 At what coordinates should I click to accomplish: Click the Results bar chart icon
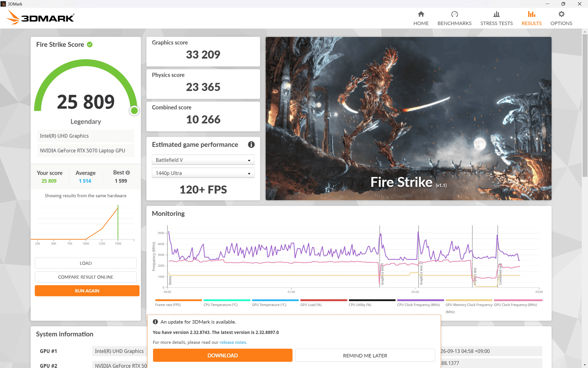click(x=531, y=14)
